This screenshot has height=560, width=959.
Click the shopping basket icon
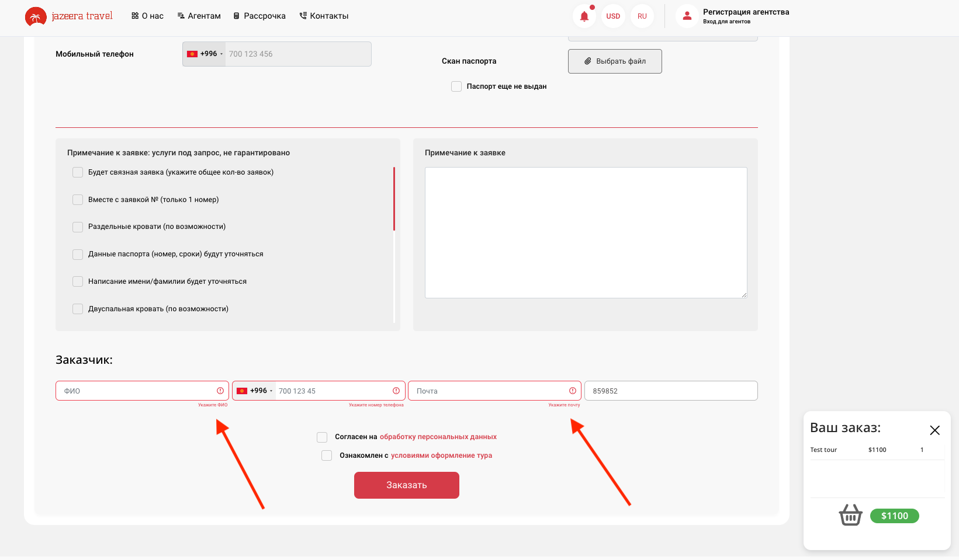point(850,515)
